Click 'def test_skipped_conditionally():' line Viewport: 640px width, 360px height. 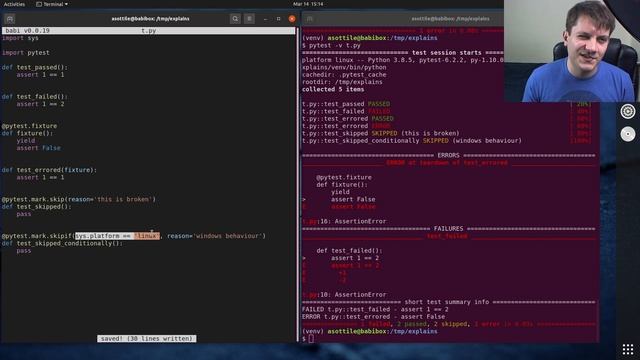pyautogui.click(x=62, y=244)
